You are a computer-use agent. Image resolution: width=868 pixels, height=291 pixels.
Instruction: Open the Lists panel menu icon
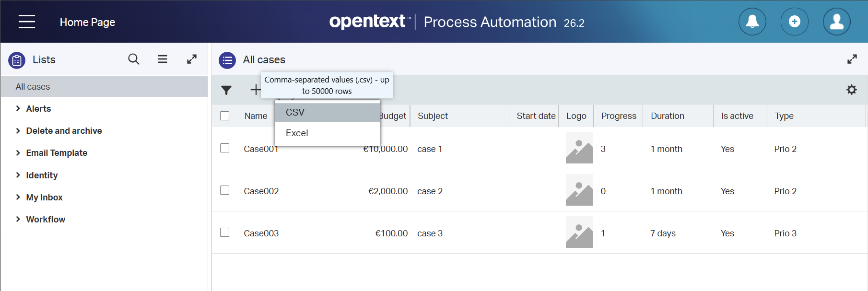[x=163, y=59]
